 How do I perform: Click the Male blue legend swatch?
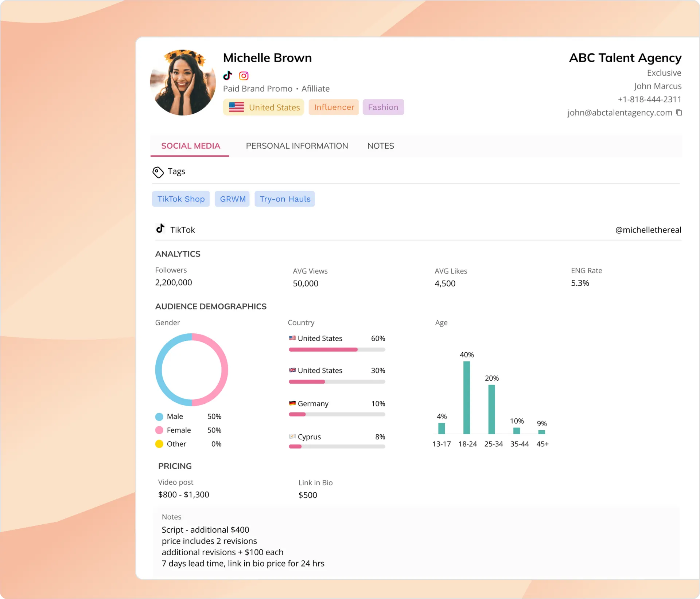click(159, 416)
